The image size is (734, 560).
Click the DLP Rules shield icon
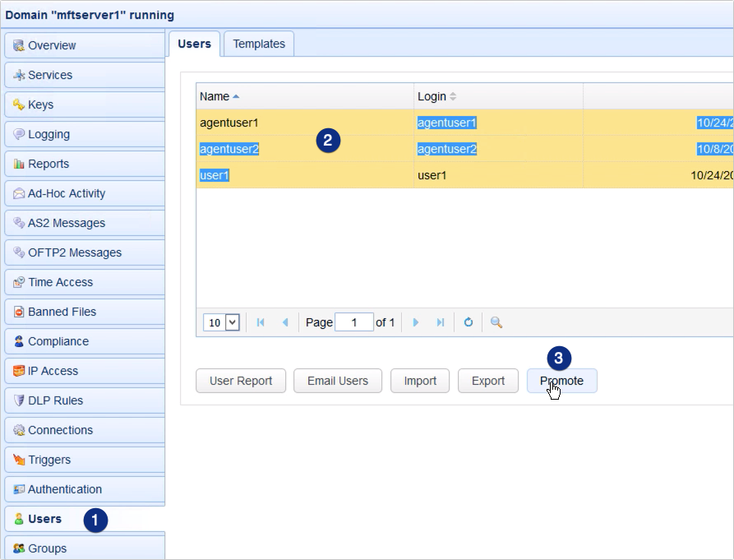pyautogui.click(x=18, y=400)
